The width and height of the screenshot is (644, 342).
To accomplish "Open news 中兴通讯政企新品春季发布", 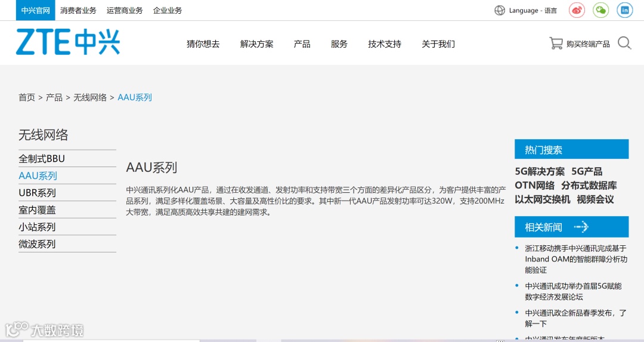I will coord(576,318).
